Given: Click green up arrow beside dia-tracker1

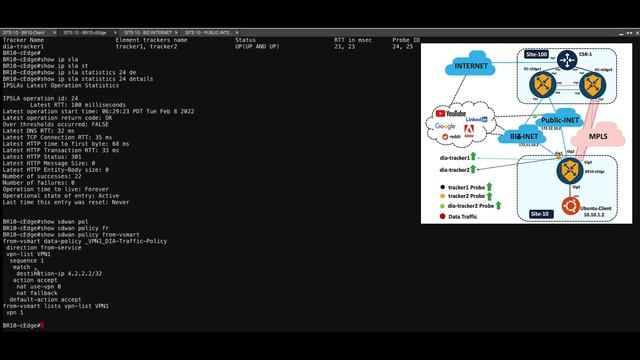Looking at the screenshot, I should [x=473, y=156].
